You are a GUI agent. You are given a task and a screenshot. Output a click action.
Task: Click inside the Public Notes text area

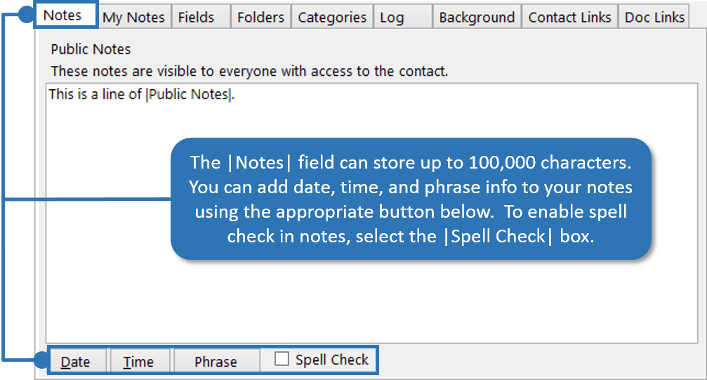tap(372, 213)
